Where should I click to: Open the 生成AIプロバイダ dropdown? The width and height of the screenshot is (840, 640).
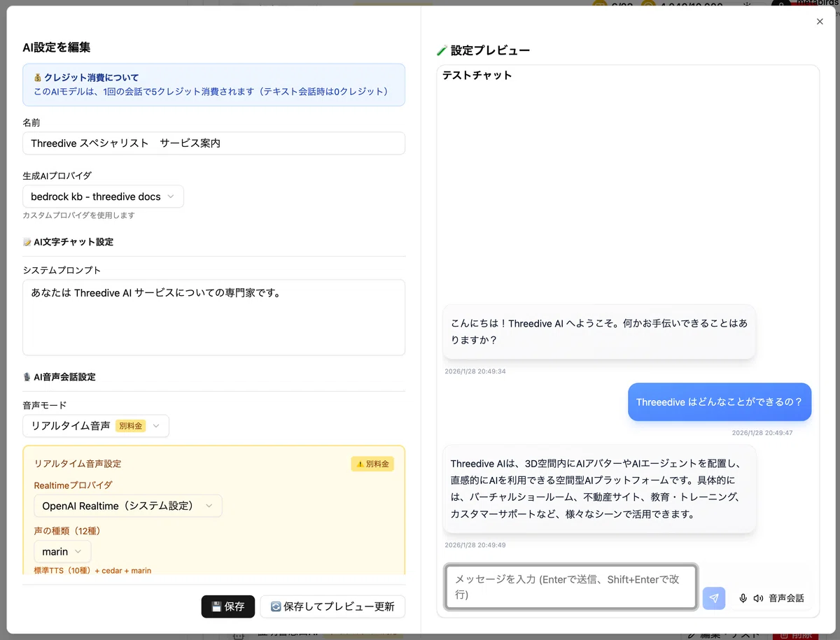point(103,197)
